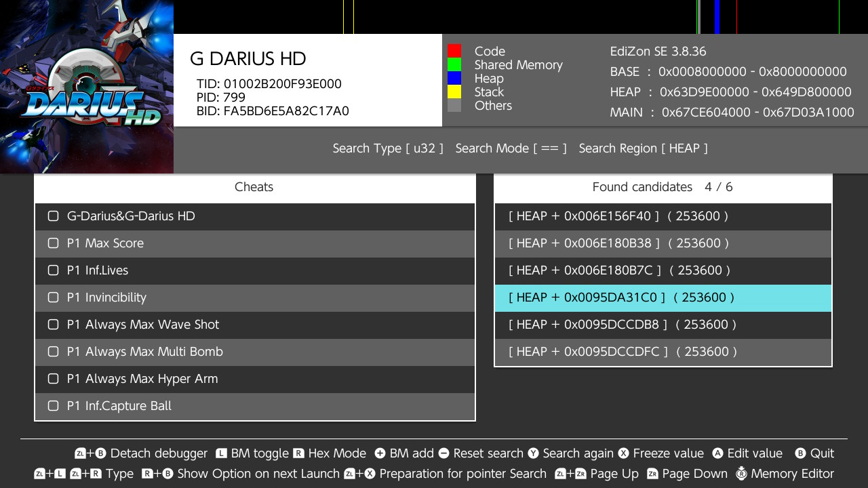
Task: Enable P1 Always Max Wave Shot checkbox
Action: 54,325
